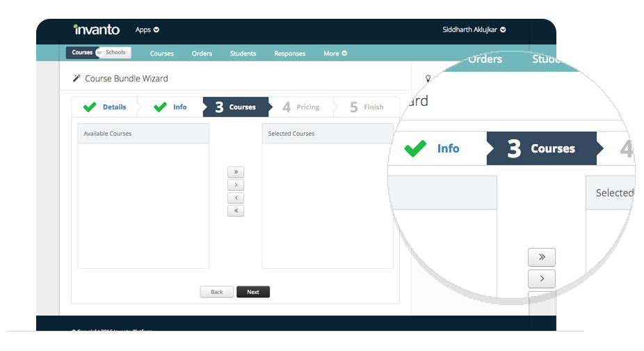
Task: Select the Pricing wizard step tab
Action: [x=301, y=107]
